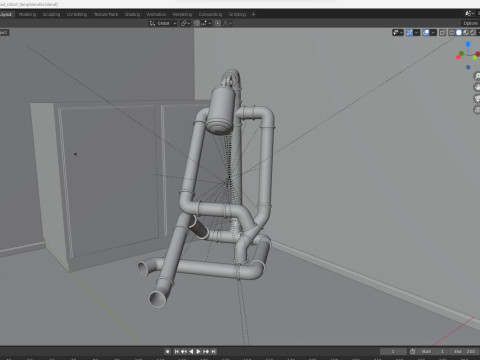
Task: Jump to the next keyframe
Action: (x=206, y=351)
